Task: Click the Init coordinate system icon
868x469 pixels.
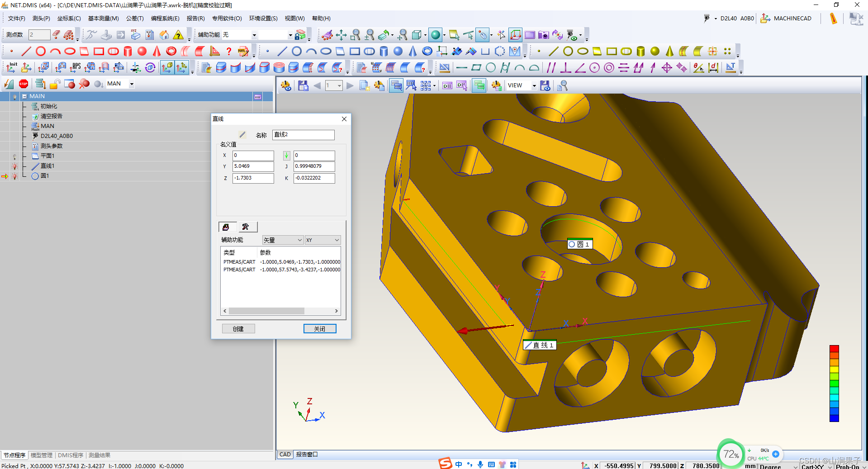Action: (x=11, y=68)
